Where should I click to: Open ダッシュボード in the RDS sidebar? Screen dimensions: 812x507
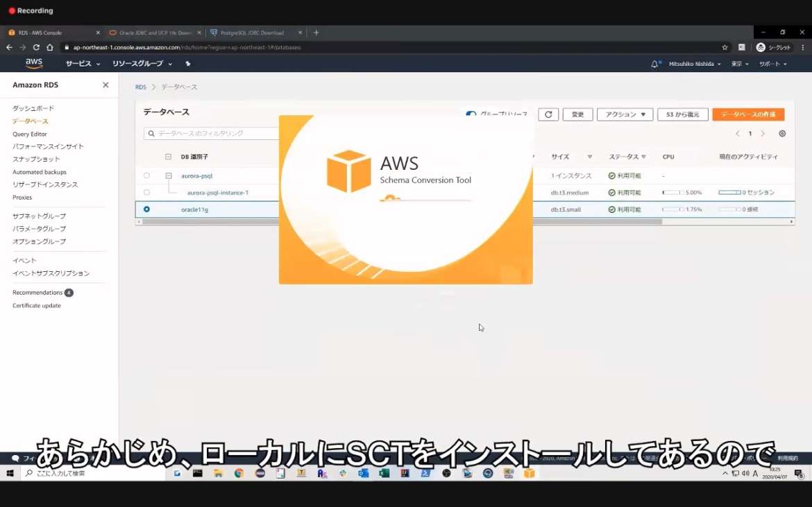pos(33,108)
